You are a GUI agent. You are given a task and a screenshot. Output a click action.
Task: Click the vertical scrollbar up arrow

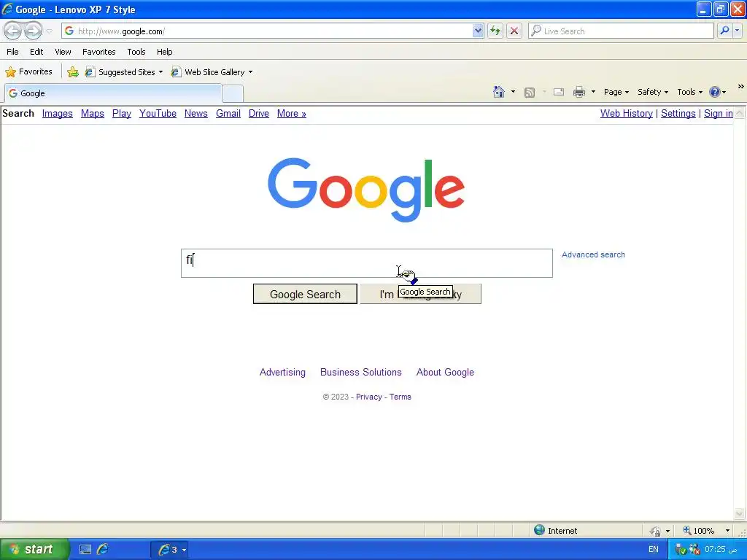pyautogui.click(x=740, y=113)
